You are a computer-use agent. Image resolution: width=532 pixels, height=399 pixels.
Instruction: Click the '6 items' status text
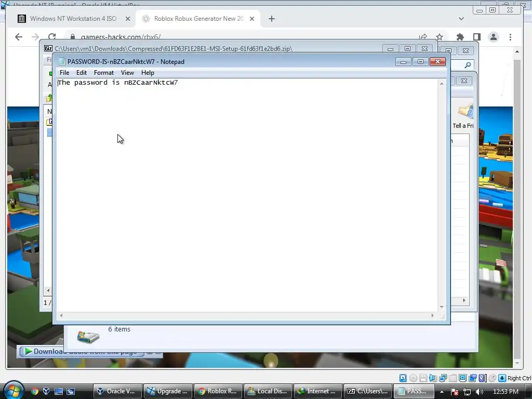(119, 329)
